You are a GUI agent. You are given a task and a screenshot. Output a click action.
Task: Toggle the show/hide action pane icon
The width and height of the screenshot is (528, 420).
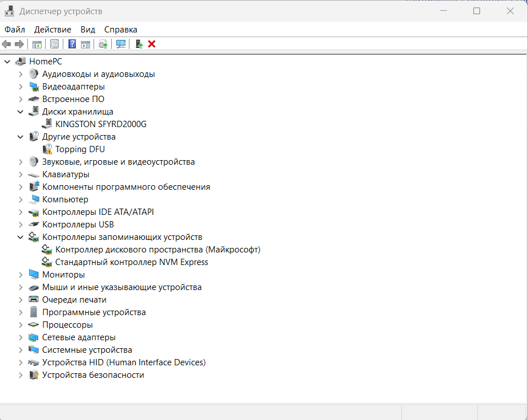pos(86,44)
